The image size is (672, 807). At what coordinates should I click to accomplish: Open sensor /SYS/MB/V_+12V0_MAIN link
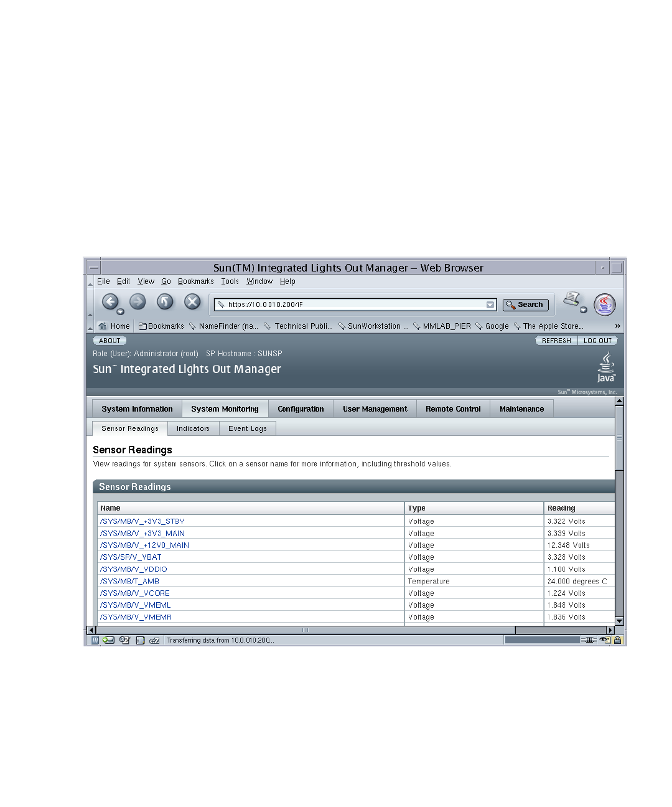pyautogui.click(x=144, y=545)
